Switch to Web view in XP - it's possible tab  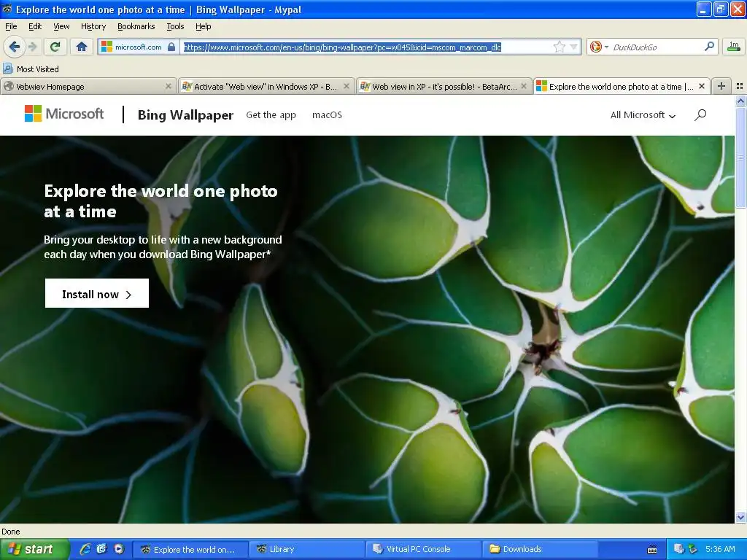click(x=444, y=87)
